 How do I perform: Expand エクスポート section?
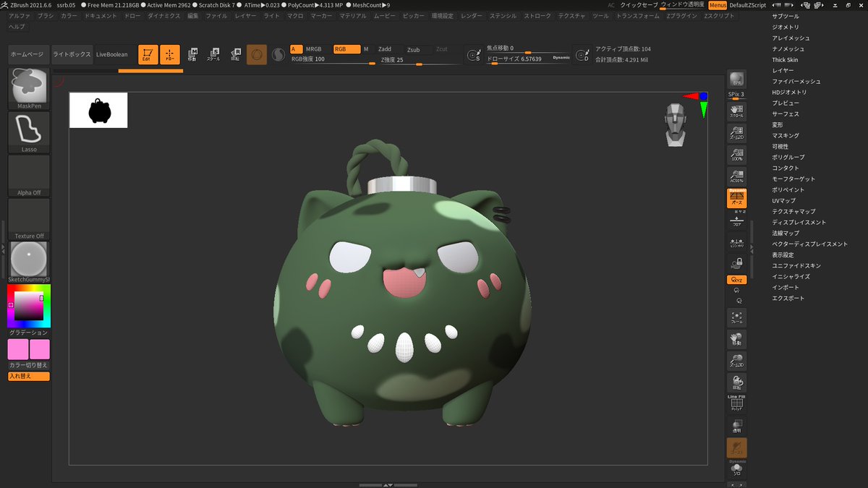[788, 298]
